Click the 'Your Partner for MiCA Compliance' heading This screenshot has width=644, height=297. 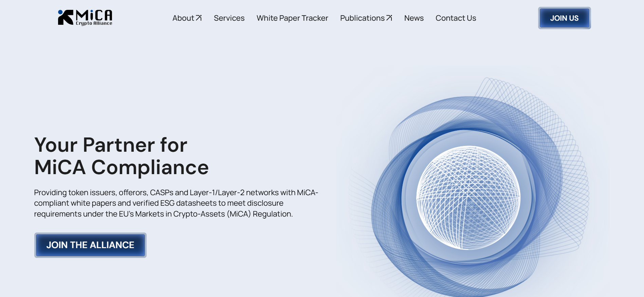click(x=122, y=156)
